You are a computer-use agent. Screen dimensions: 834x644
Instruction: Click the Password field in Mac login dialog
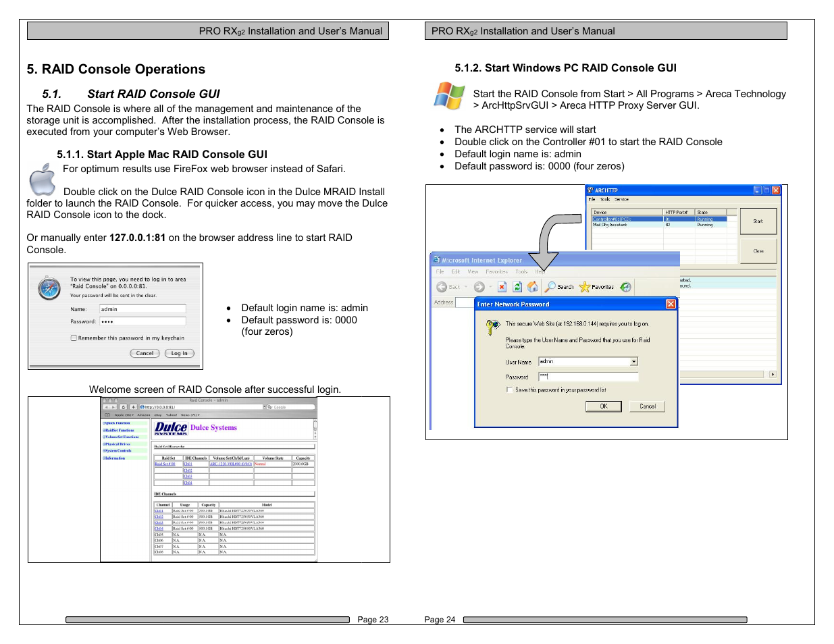tap(142, 321)
